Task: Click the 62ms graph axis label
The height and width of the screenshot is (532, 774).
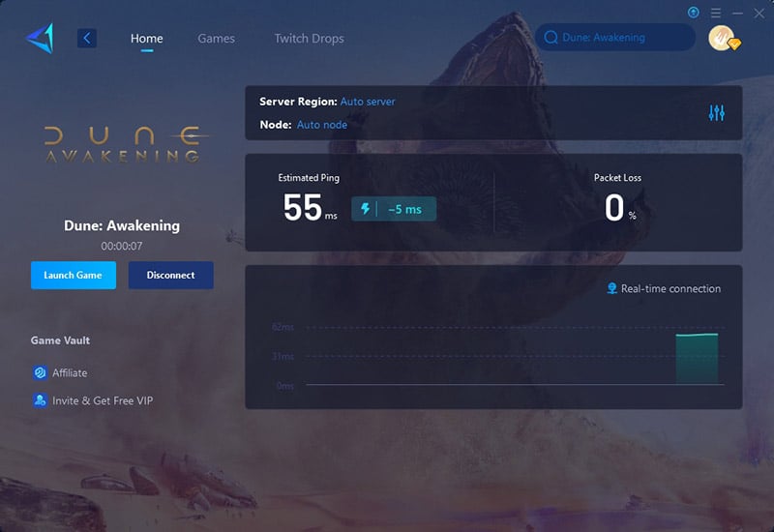Action: [x=283, y=327]
